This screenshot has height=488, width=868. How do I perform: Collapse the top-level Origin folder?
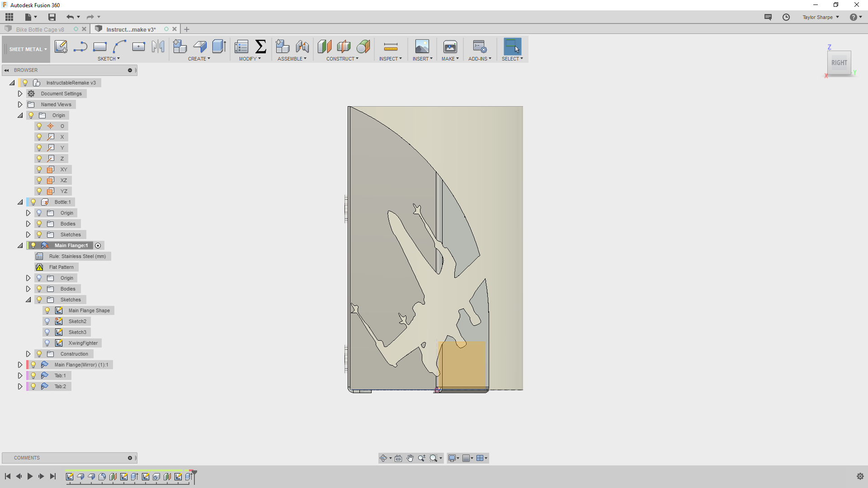pyautogui.click(x=20, y=115)
